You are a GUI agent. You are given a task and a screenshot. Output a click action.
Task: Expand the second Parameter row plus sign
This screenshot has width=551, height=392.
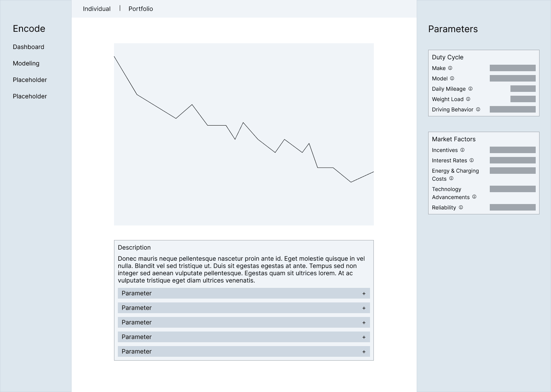[x=364, y=308]
